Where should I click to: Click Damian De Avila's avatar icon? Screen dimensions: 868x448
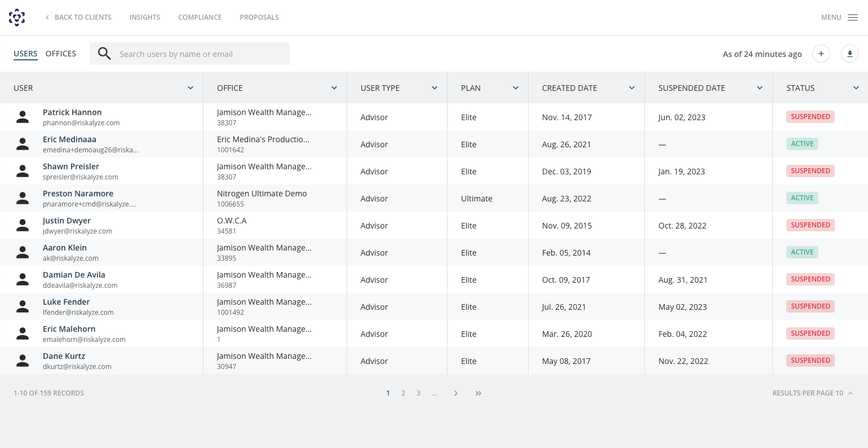tap(23, 279)
